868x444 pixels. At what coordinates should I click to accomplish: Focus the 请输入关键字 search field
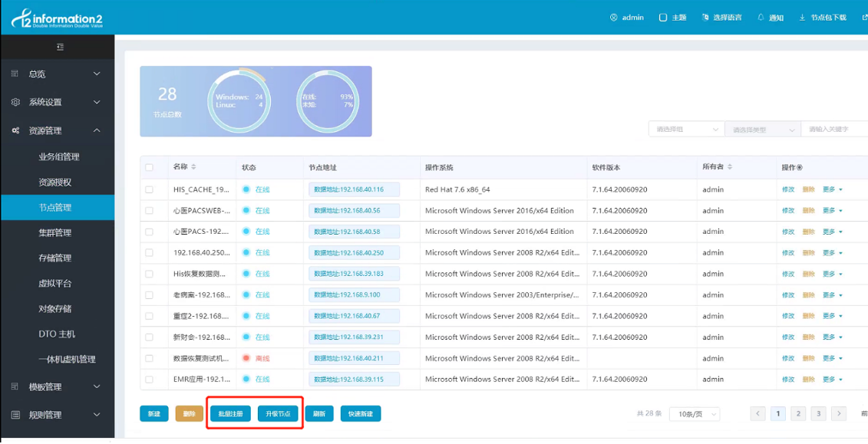click(834, 130)
